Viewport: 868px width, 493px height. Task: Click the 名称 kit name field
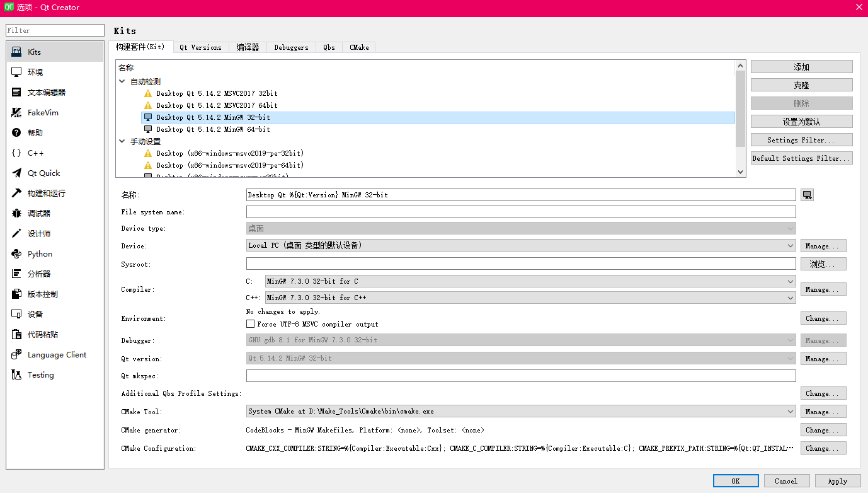coord(521,195)
